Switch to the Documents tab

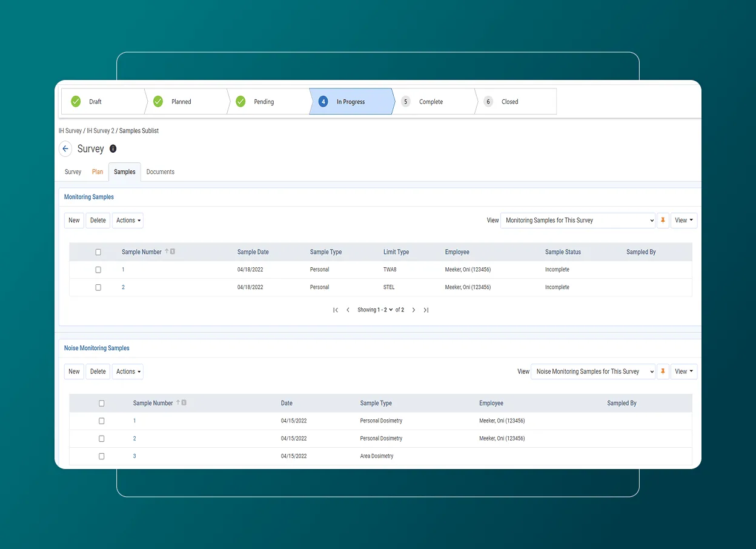pos(160,171)
